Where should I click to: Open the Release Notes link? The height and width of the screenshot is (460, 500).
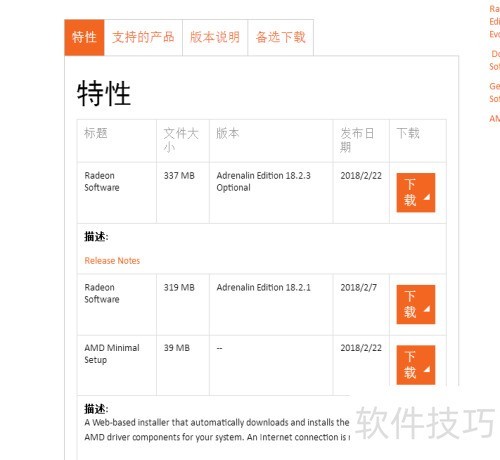(x=112, y=261)
